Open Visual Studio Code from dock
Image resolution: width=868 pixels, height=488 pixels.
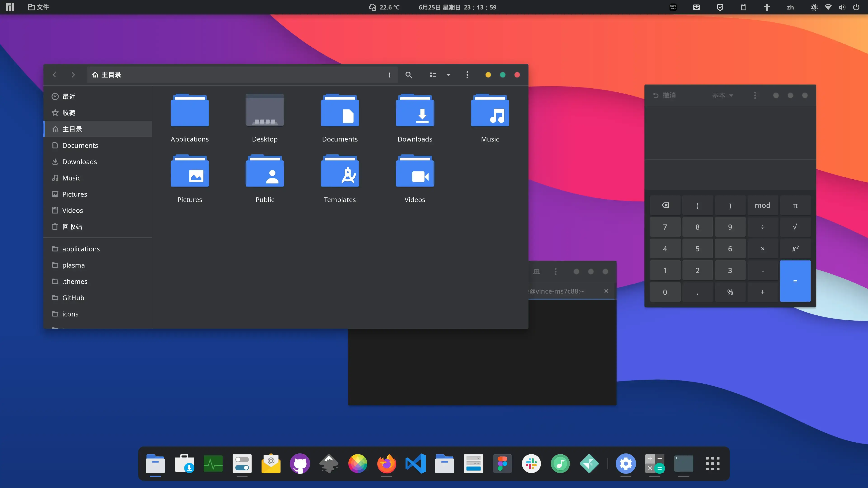[415, 464]
